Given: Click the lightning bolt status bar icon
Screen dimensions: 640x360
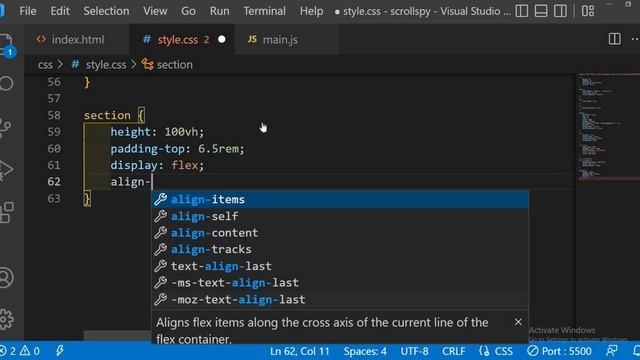Looking at the screenshot, I should (x=60, y=351).
